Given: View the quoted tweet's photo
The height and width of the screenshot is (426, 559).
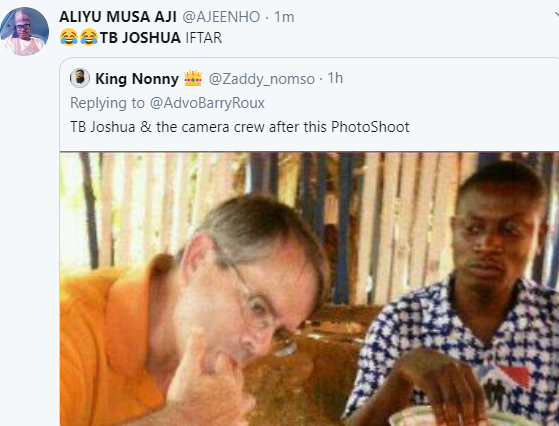Looking at the screenshot, I should pos(309,289).
